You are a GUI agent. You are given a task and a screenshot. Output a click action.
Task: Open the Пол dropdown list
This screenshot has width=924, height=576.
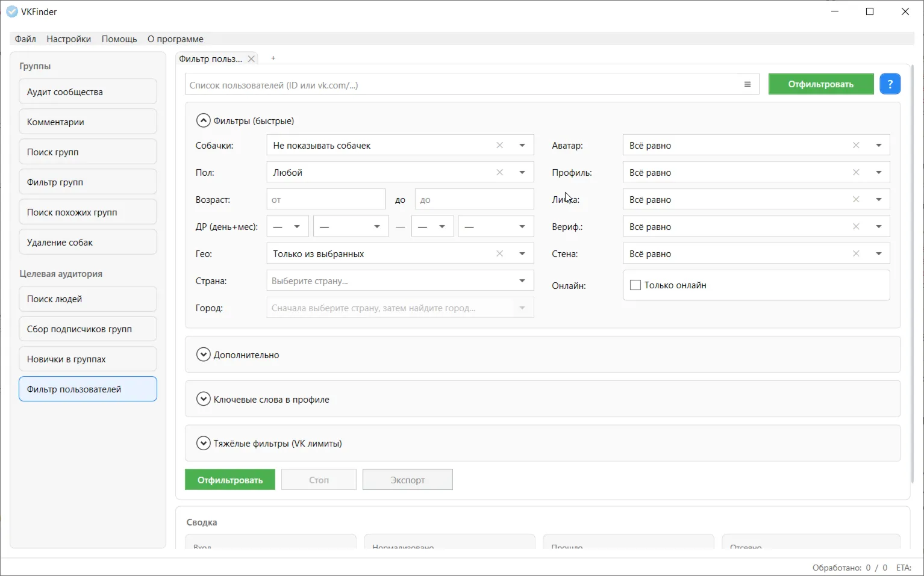[x=522, y=172]
